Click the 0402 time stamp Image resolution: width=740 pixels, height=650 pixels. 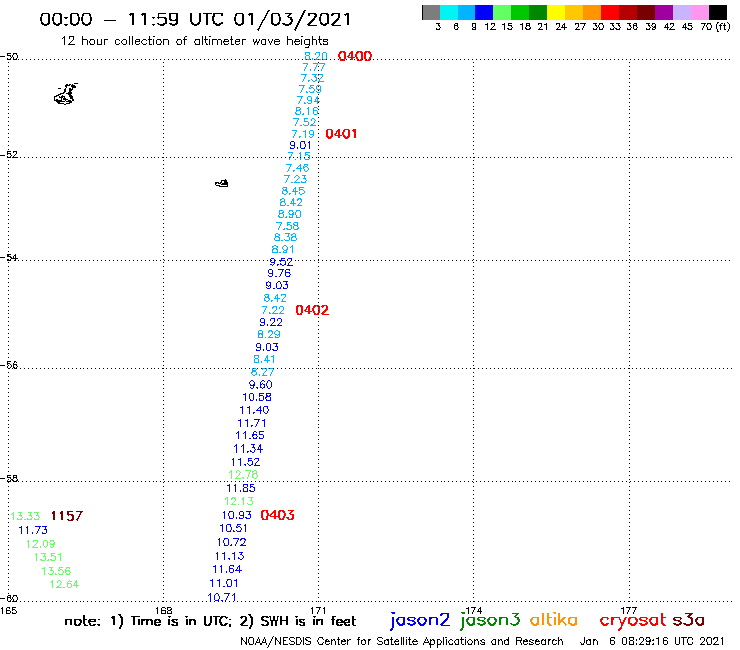coord(312,310)
